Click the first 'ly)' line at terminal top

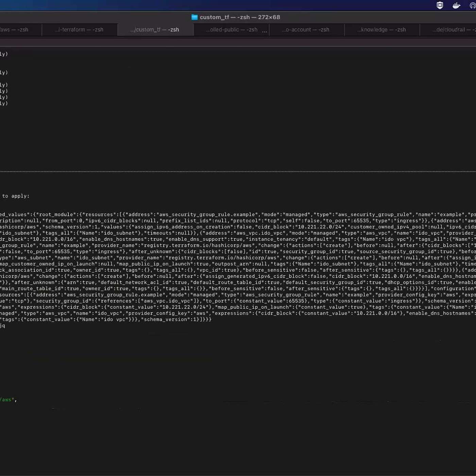(x=4, y=54)
